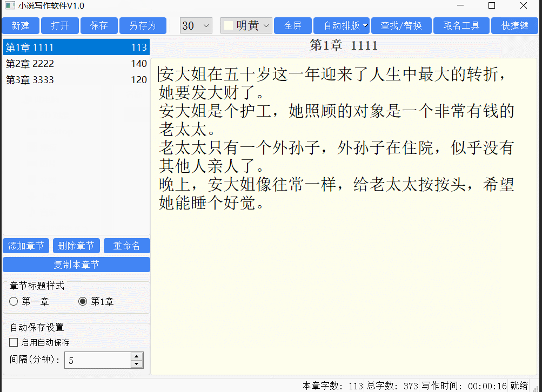Rename chapter using 重命名
The width and height of the screenshot is (542, 392).
click(126, 246)
